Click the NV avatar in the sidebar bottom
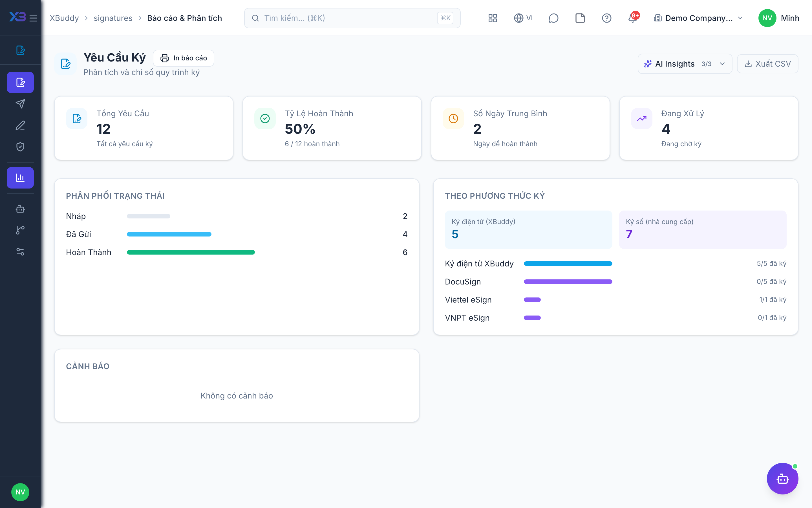Image resolution: width=812 pixels, height=508 pixels. click(20, 492)
